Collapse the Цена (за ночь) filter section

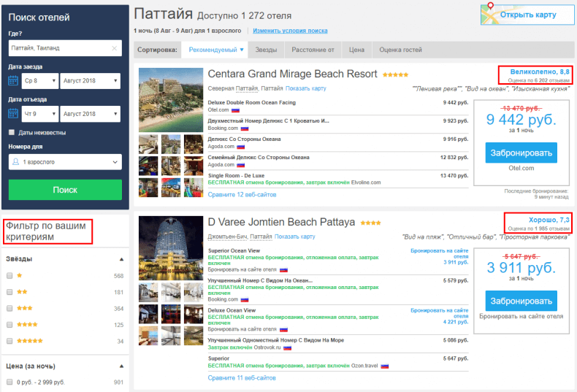(121, 366)
